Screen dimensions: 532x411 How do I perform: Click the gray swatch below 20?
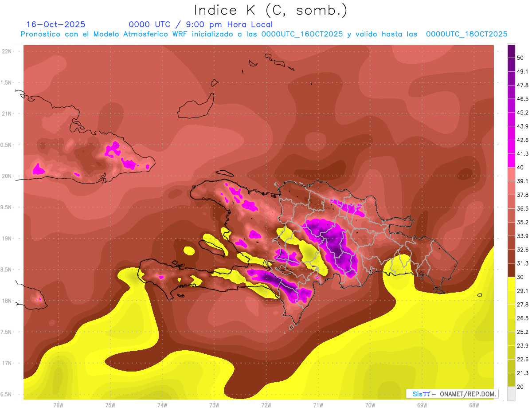pos(511,393)
